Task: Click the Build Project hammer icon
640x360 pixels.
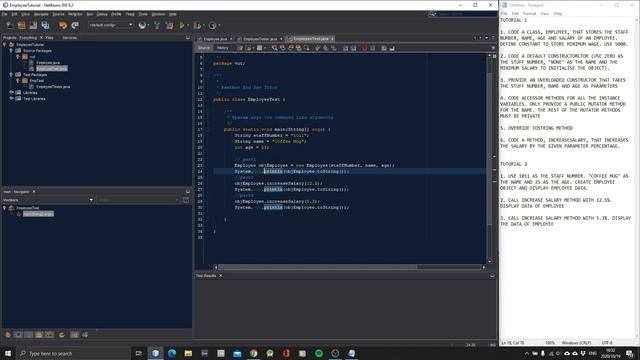Action: pos(157,25)
